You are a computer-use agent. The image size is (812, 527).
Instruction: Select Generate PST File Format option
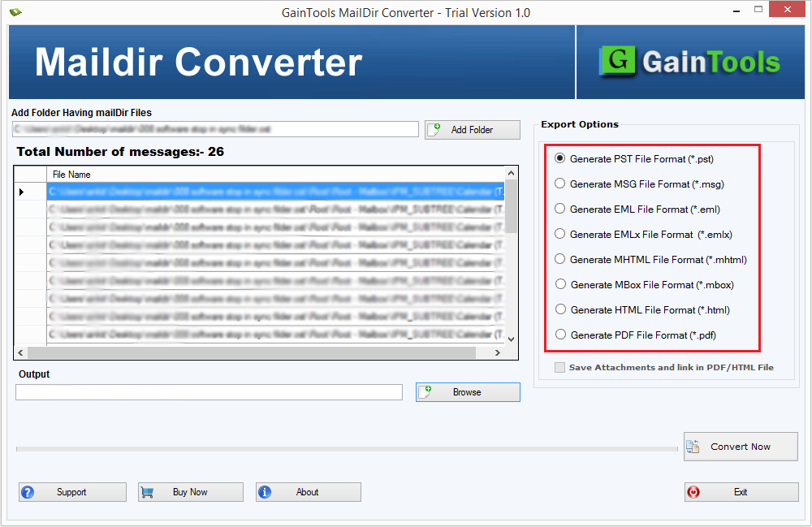(x=559, y=158)
